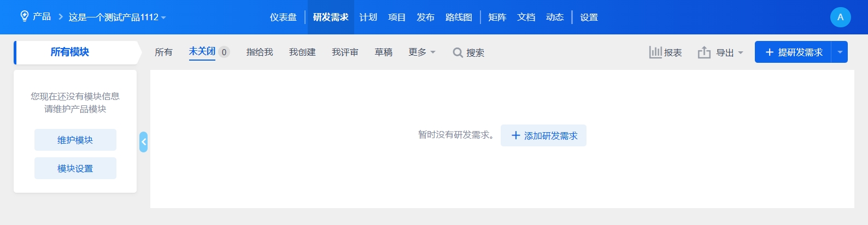Image resolution: width=868 pixels, height=225 pixels.
Task: Collapse the module sidebar with the arrow handle
Action: (x=143, y=142)
